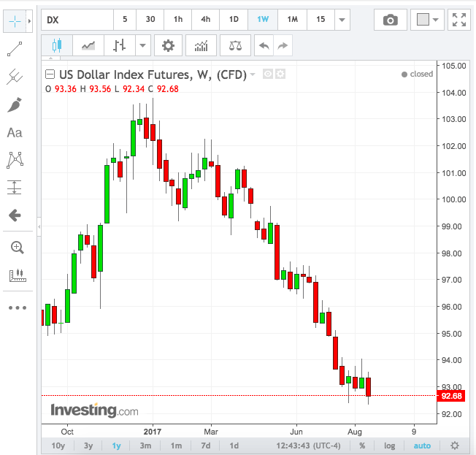Select area chart style
476x455 pixels.
click(x=88, y=45)
